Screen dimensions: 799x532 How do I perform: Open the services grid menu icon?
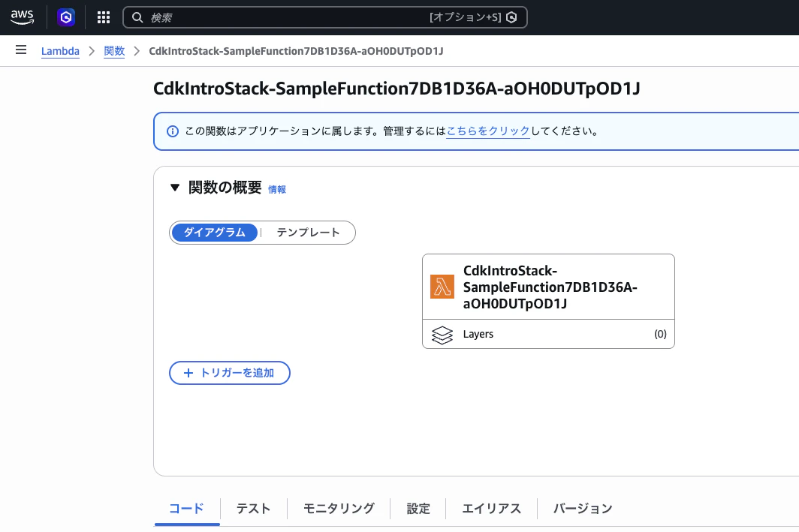point(104,17)
